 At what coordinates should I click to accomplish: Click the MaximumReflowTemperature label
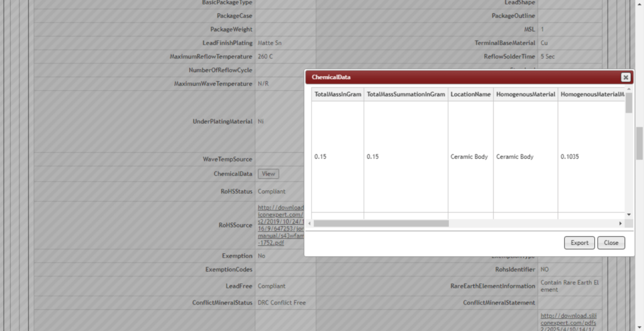coord(211,57)
